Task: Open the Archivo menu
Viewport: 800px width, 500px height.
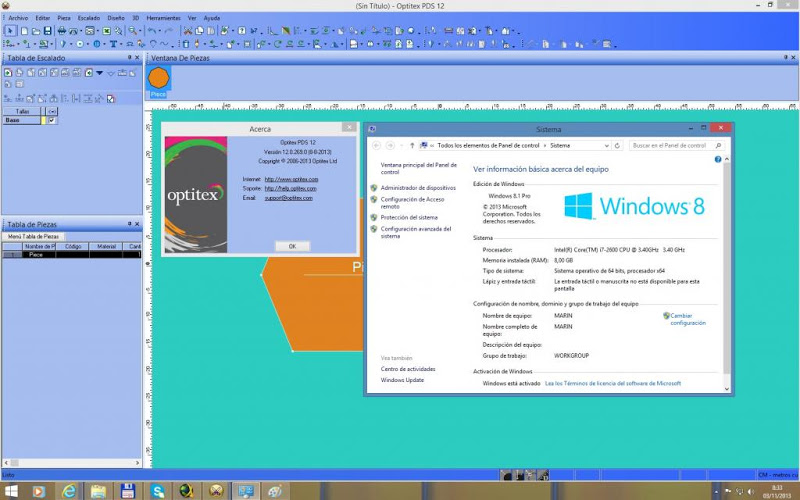Action: [18, 18]
